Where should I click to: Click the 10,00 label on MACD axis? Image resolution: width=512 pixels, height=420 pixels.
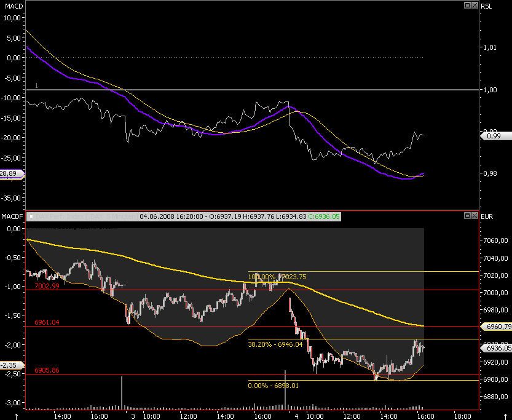[x=12, y=18]
